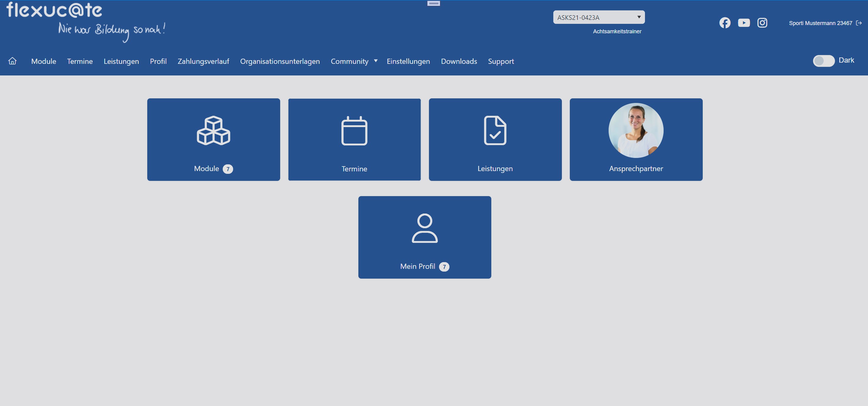
Task: Go to Zahlungsverlauf in the menu
Action: (x=203, y=61)
